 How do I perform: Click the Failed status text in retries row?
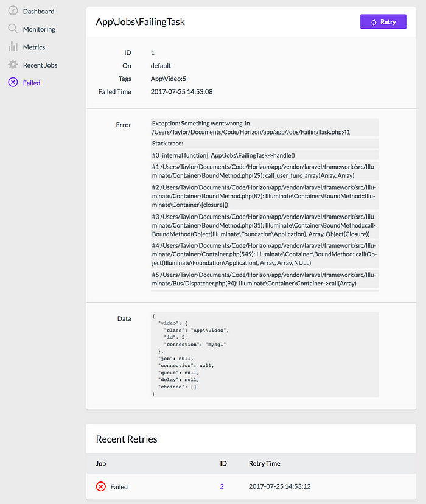119,487
